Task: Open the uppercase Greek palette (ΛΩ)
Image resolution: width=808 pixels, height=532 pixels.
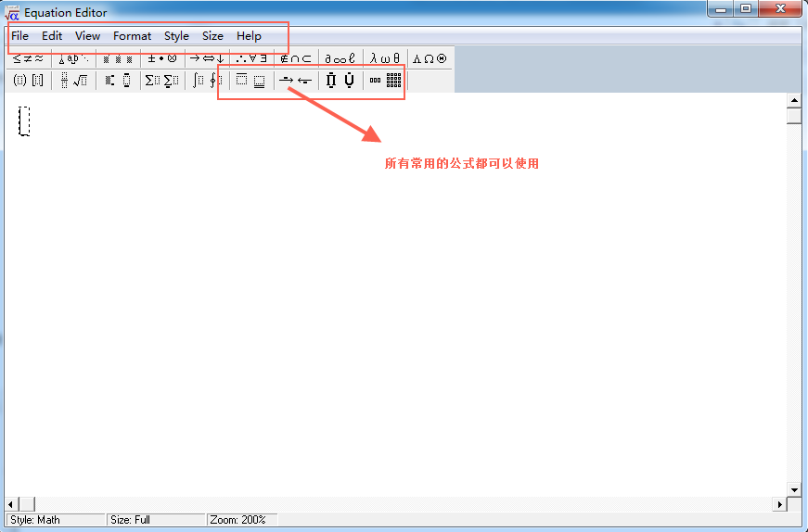Action: pos(430,58)
